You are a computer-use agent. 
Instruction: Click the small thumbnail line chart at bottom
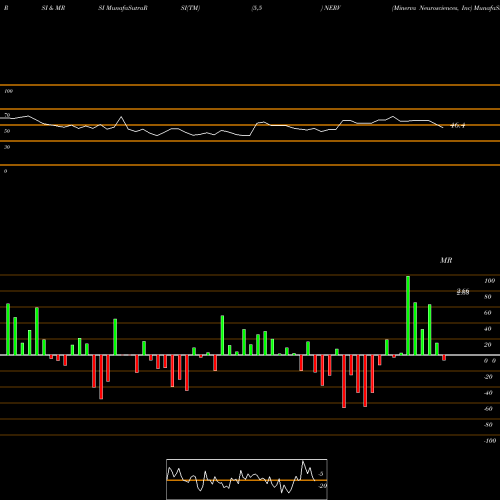click(247, 479)
